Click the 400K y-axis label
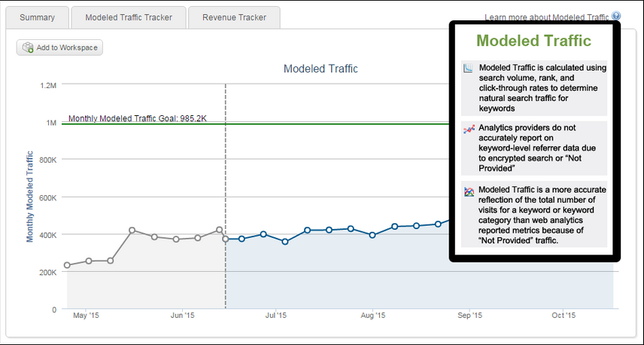This screenshot has width=644, height=345. click(48, 235)
